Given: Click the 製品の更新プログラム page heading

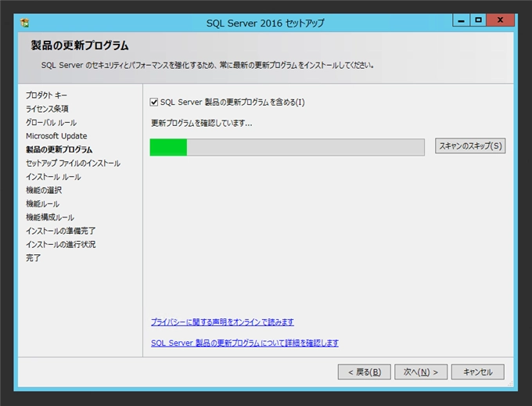Looking at the screenshot, I should [x=80, y=45].
